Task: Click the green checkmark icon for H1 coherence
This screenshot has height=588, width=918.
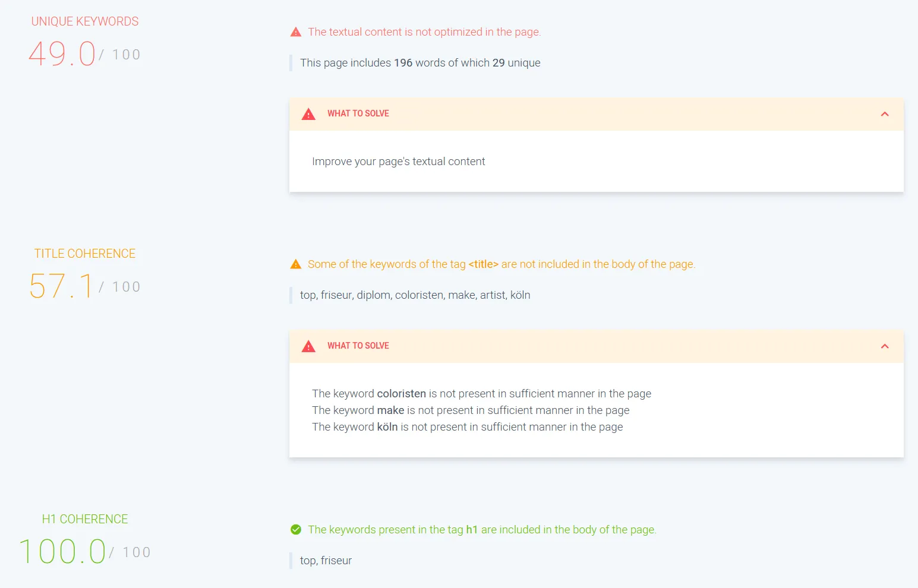Action: [x=296, y=530]
